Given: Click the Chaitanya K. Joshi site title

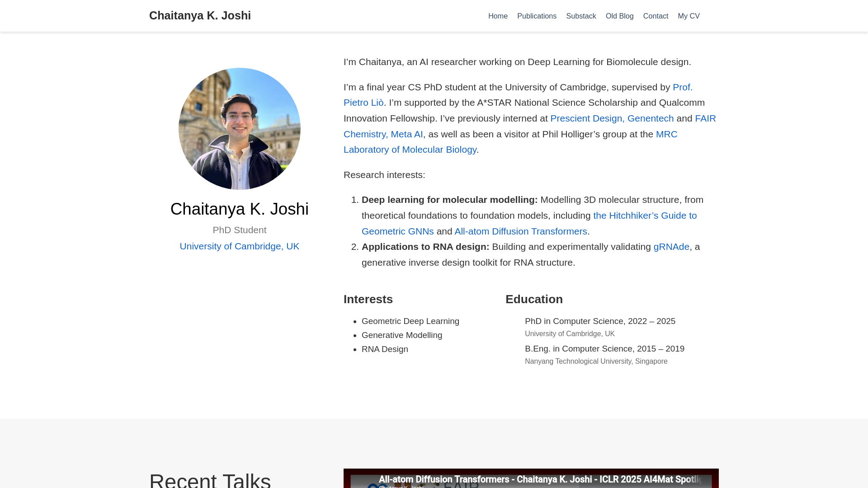Looking at the screenshot, I should (200, 15).
